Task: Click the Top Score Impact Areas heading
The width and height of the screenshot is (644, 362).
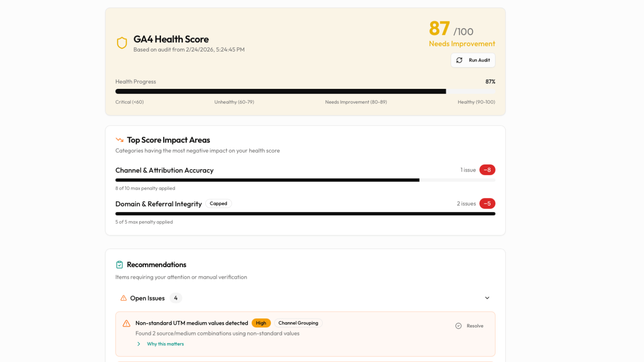Action: (x=169, y=140)
